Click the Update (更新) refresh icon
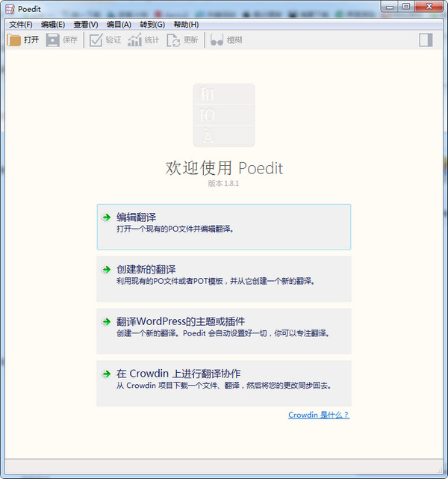448x479 pixels. click(173, 40)
